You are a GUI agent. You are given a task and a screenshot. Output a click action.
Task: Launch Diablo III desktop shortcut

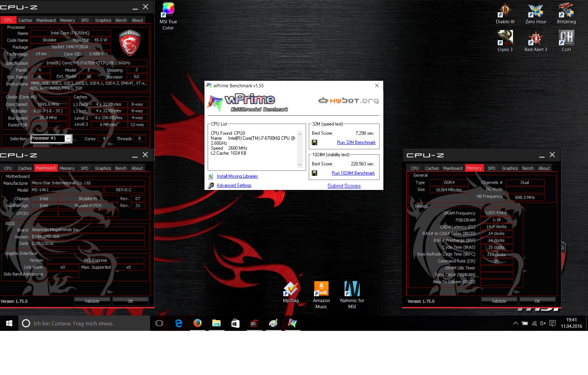coord(505,14)
